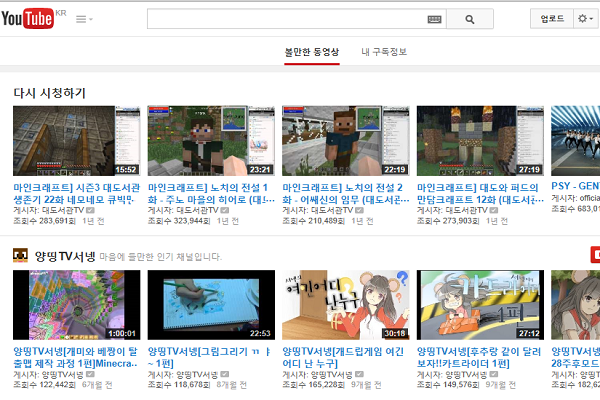
Task: Open the 1:00:01 탈출맵 제작 thumbnail
Action: (x=77, y=305)
